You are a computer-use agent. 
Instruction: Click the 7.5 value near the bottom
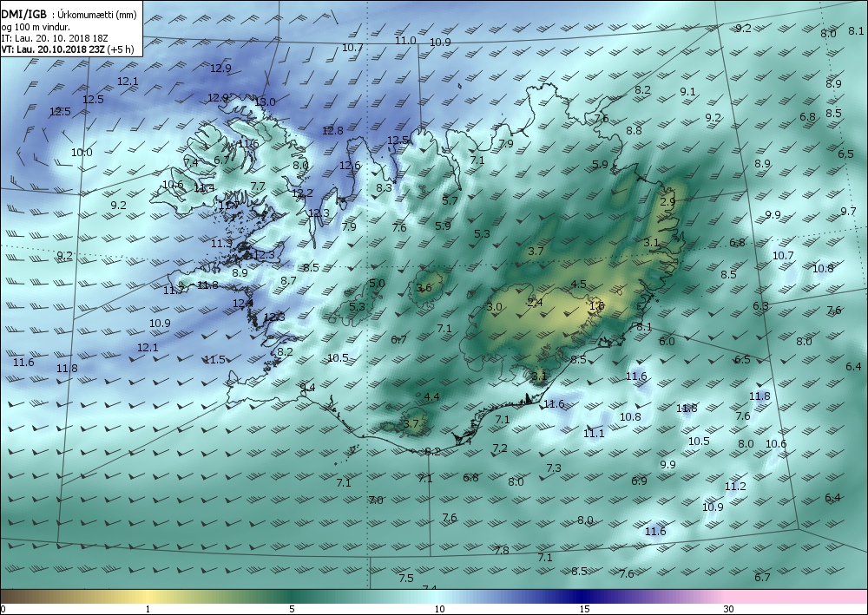click(x=406, y=578)
